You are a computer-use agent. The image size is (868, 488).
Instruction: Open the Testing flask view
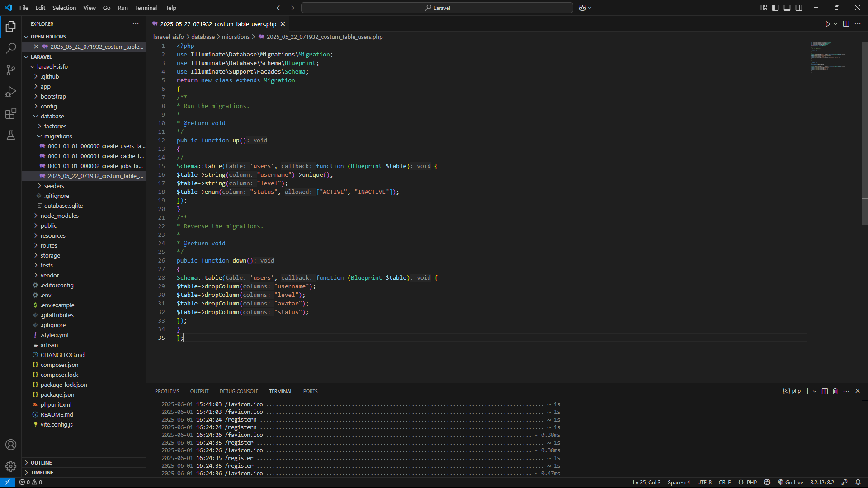click(11, 135)
